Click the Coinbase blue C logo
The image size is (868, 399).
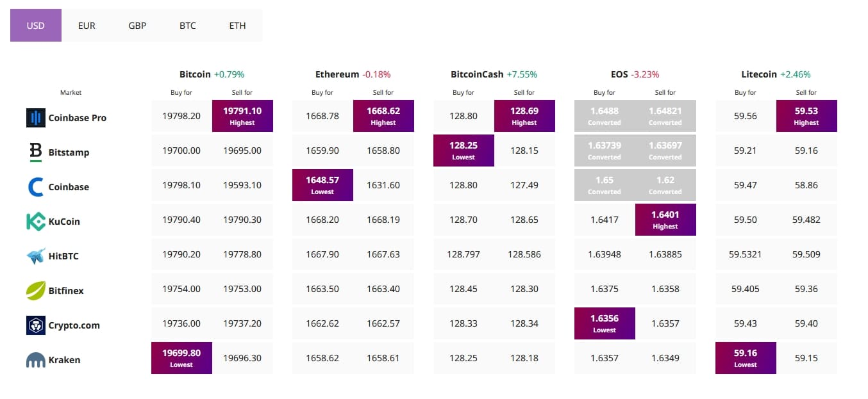[35, 187]
